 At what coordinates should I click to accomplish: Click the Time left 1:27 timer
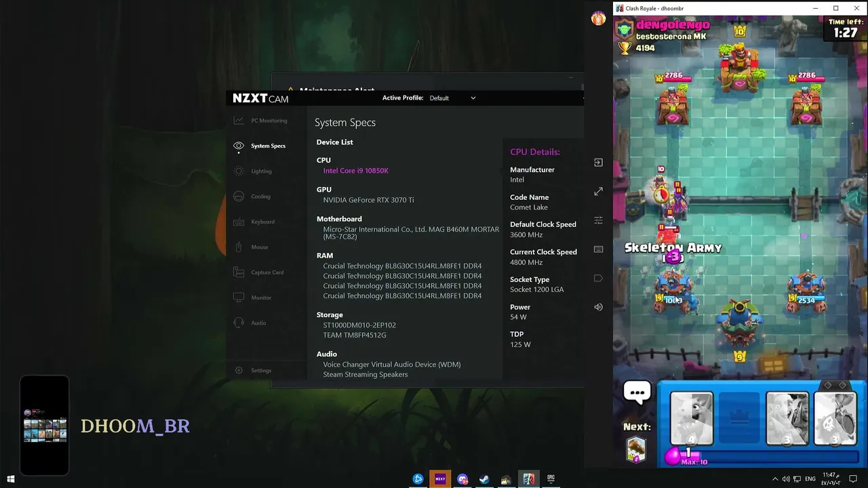[x=846, y=28]
